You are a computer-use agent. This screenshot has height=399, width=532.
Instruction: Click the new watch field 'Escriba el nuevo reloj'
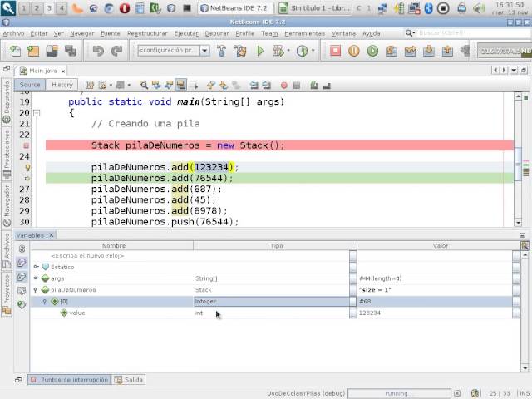(87, 255)
